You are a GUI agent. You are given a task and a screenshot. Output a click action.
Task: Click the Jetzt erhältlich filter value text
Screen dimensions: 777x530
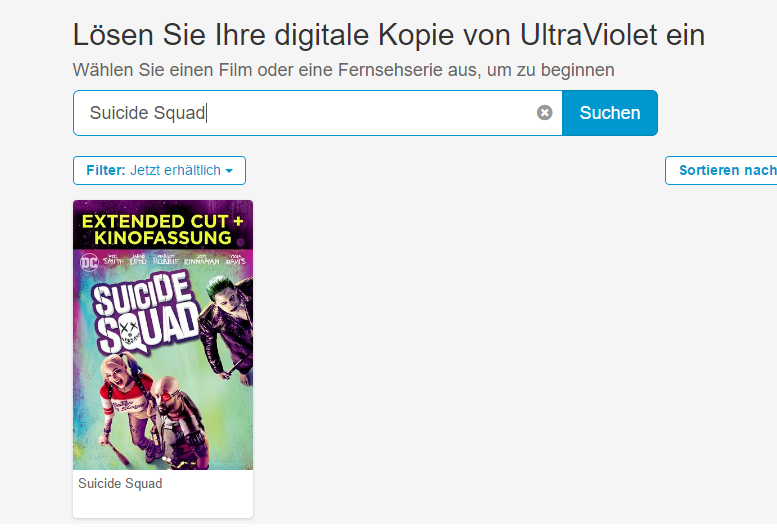tap(175, 170)
